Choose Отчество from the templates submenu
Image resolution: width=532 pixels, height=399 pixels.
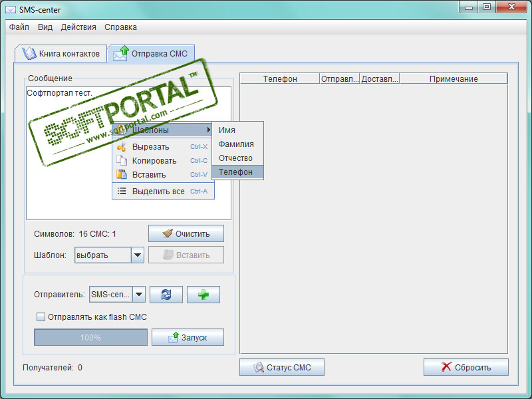pyautogui.click(x=237, y=158)
